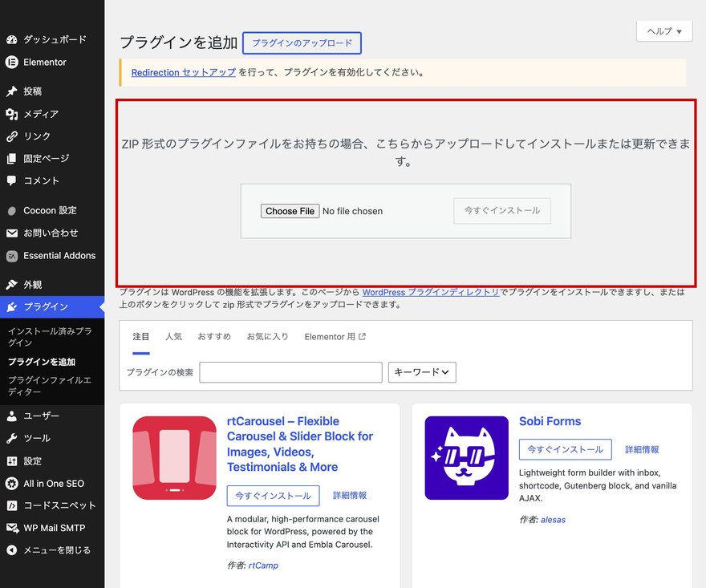Image resolution: width=706 pixels, height=588 pixels.
Task: Click the Cocoon 設定 circle icon
Action: click(x=12, y=211)
